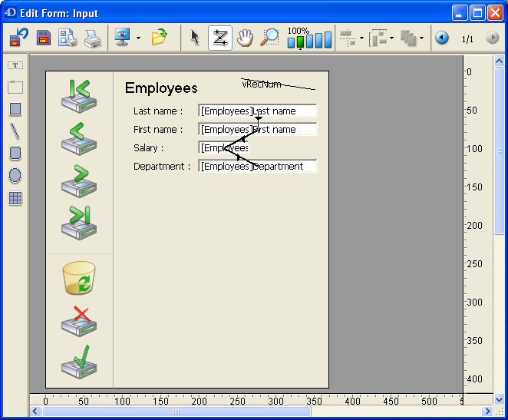Image resolution: width=508 pixels, height=420 pixels.
Task: Click the print form icon
Action: tap(93, 38)
